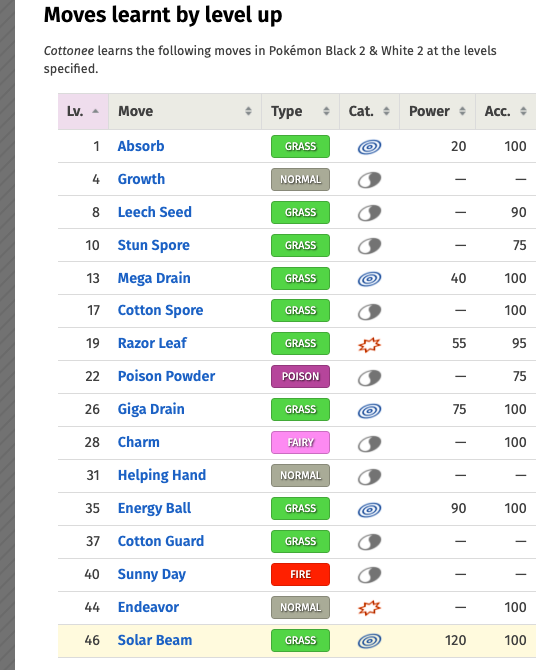557x670 pixels.
Task: Sort the table by Lv. column
Action: 83,111
